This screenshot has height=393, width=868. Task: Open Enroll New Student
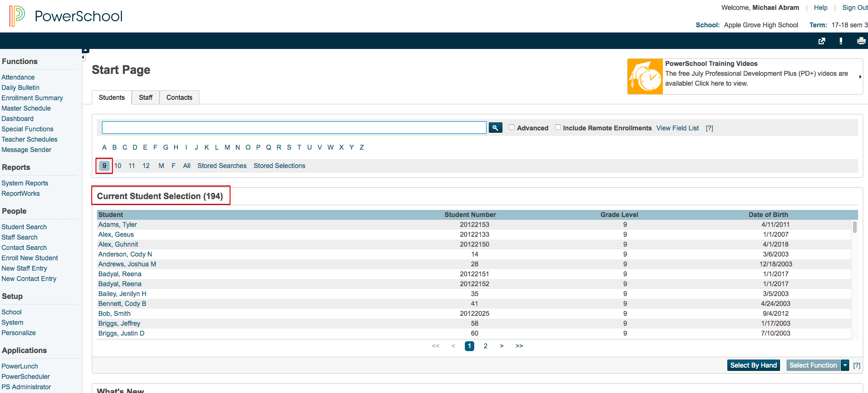[x=30, y=258]
